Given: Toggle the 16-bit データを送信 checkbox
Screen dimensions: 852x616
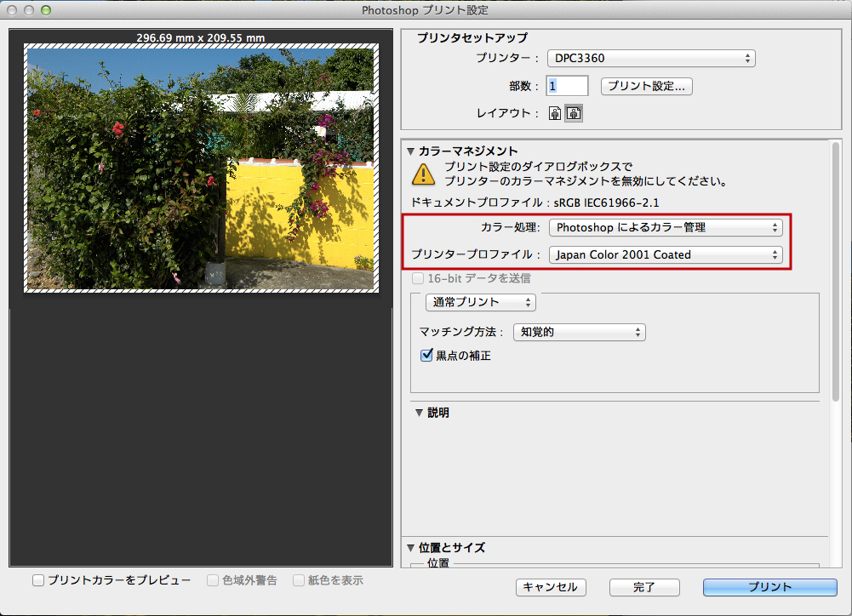Looking at the screenshot, I should [x=418, y=278].
